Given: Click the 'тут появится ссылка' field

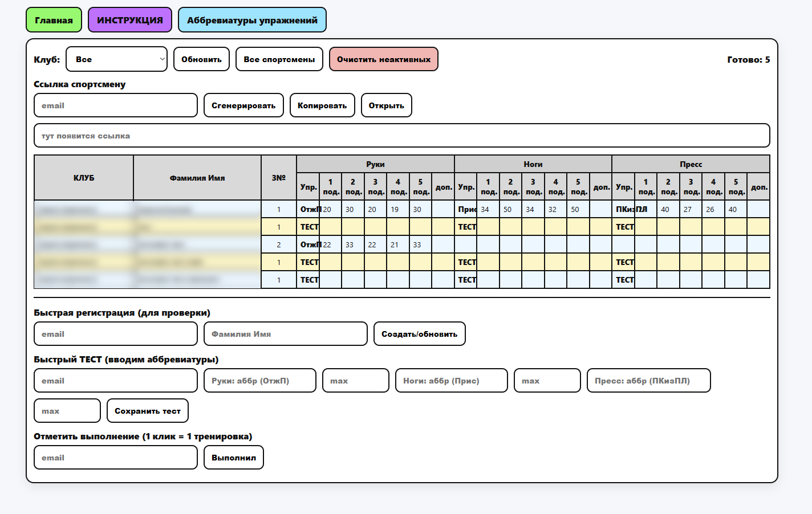Looking at the screenshot, I should [x=401, y=136].
